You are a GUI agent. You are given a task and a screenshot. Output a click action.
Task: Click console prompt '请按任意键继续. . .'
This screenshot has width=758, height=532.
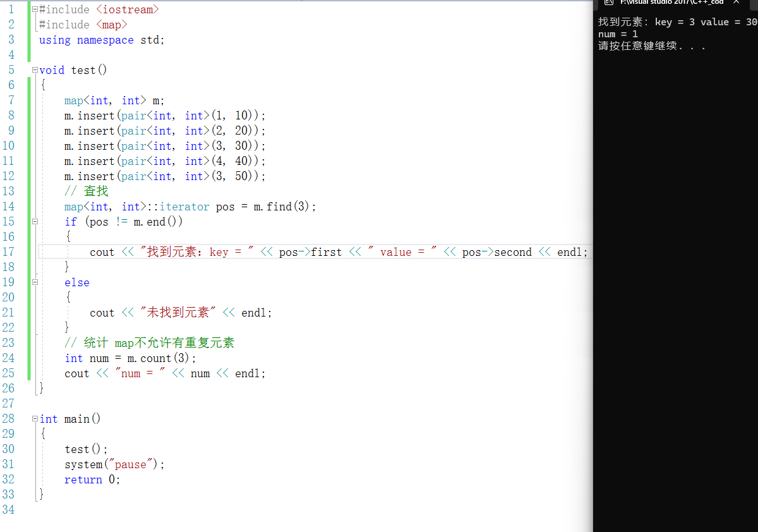[651, 46]
